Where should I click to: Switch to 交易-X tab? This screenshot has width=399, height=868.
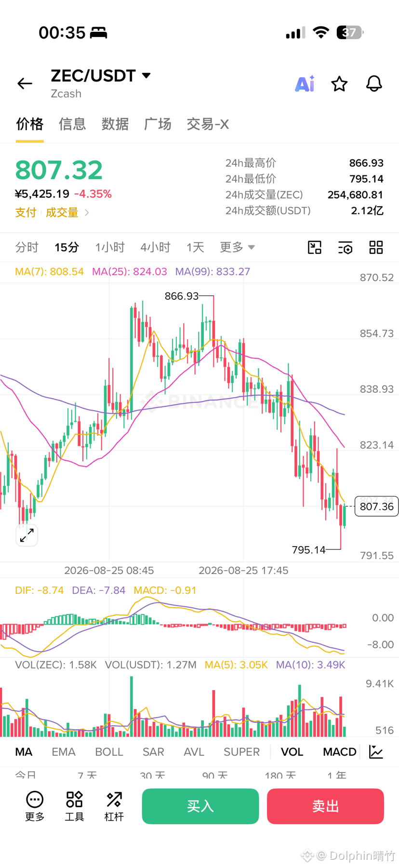point(208,124)
